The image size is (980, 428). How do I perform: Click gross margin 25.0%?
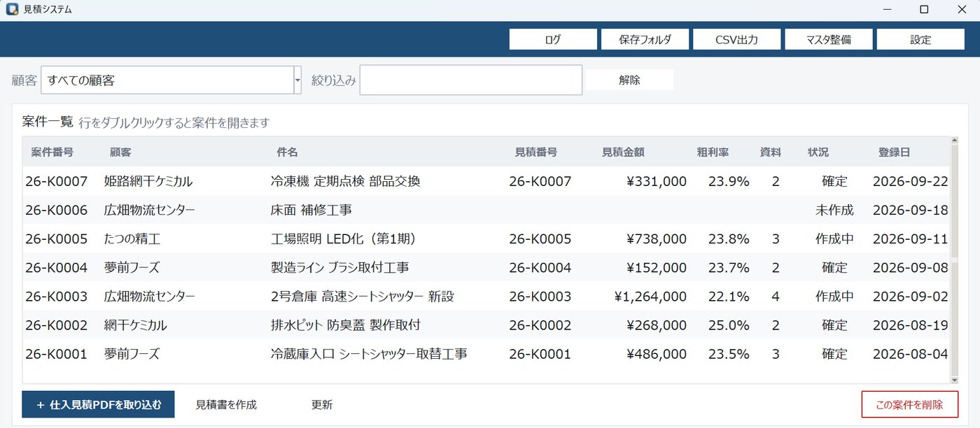[729, 324]
